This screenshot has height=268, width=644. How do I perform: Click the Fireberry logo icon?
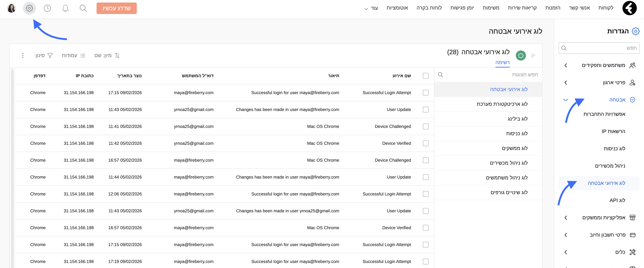coord(629,8)
